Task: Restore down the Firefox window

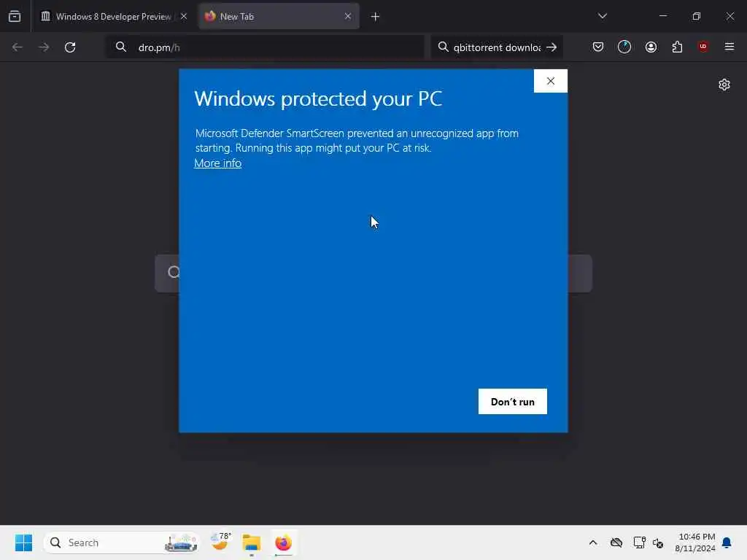Action: [697, 16]
